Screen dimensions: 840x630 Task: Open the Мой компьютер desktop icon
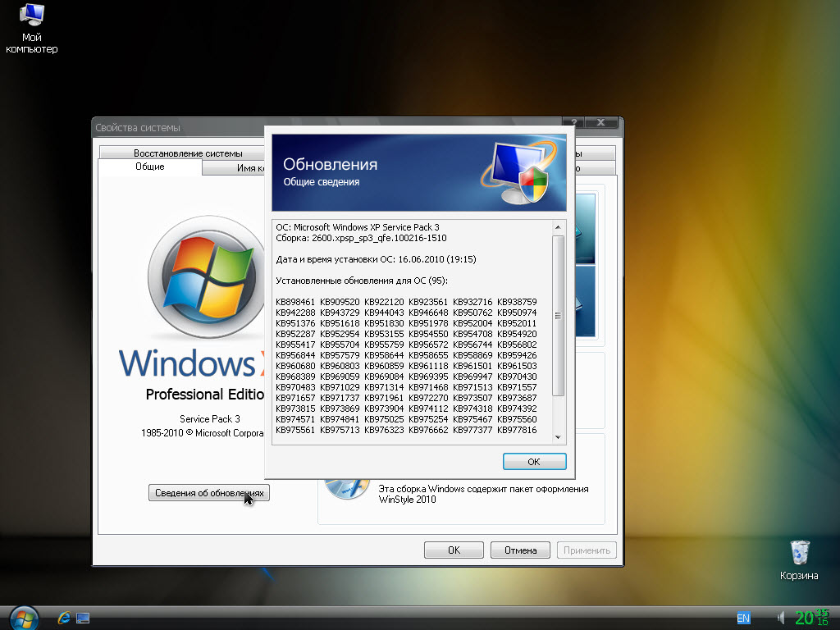[x=31, y=29]
